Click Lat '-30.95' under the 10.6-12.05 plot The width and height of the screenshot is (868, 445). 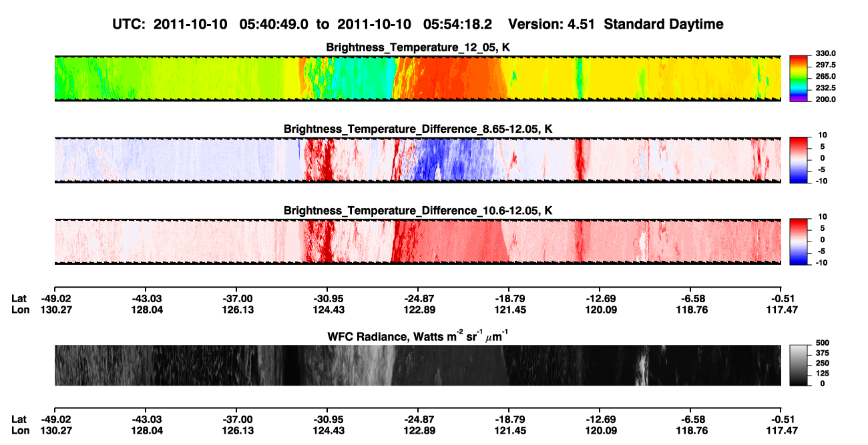[x=327, y=298]
